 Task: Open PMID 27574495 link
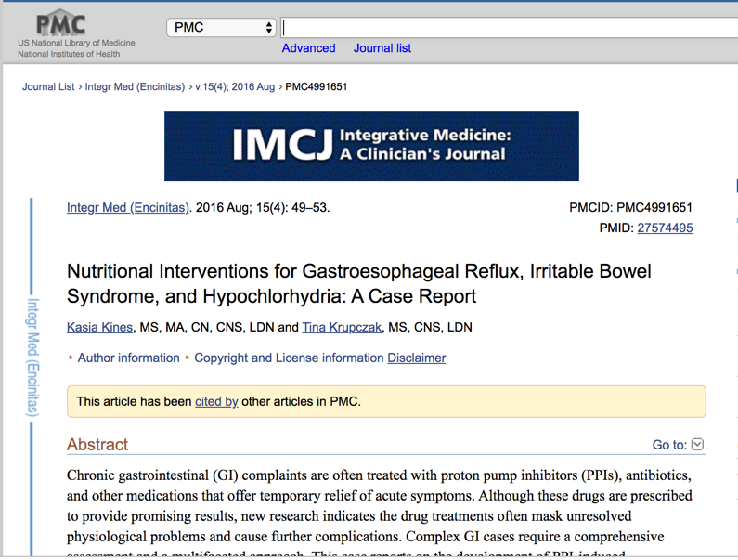point(665,228)
